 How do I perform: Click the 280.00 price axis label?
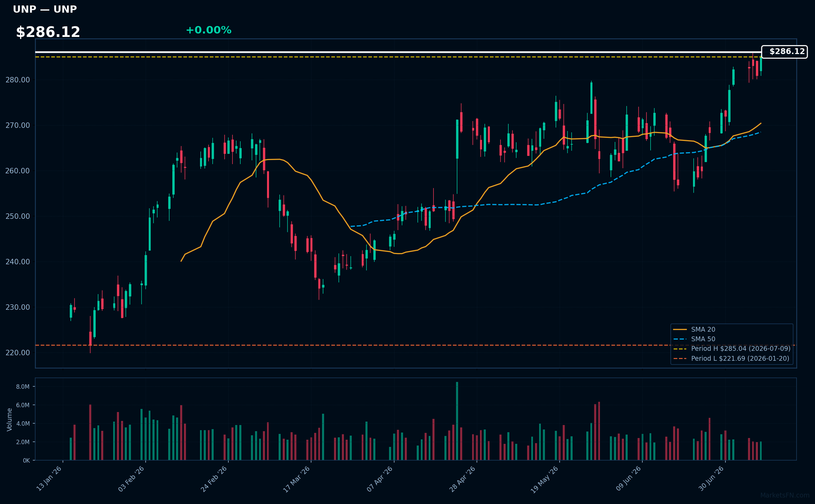17,80
